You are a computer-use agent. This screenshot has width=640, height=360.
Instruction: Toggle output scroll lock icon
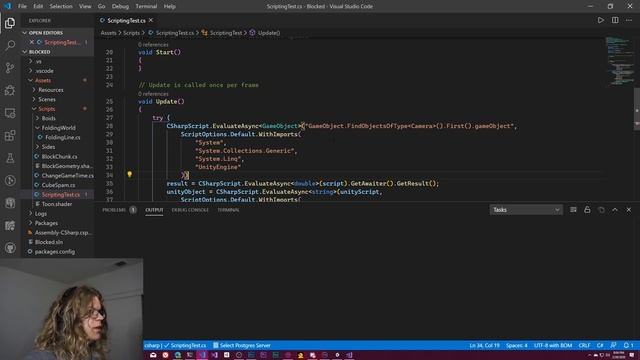pos(587,210)
